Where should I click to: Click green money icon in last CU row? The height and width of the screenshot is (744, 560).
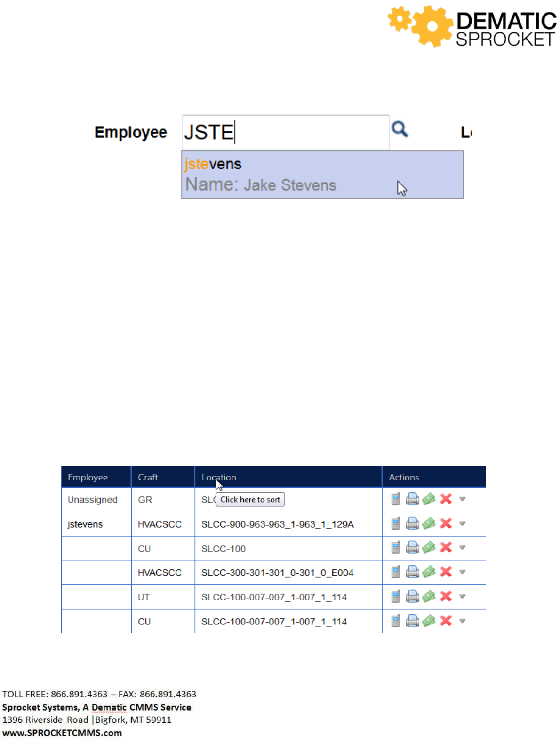tap(429, 621)
